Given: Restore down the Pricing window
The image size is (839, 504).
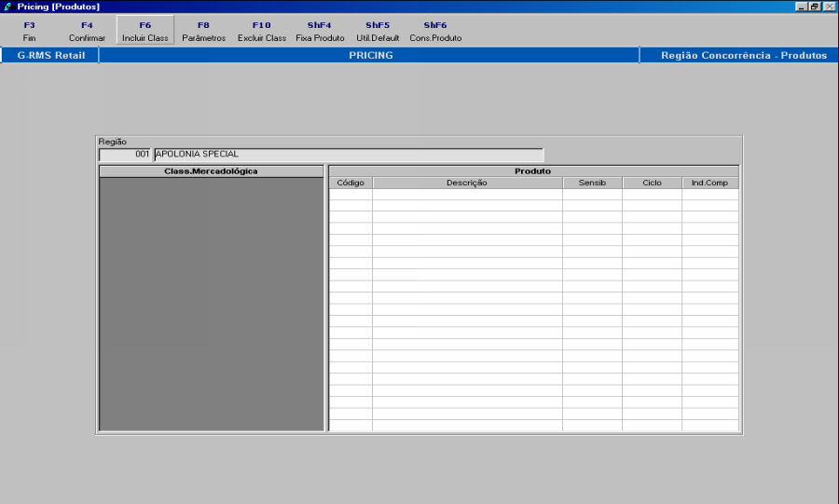Looking at the screenshot, I should point(815,7).
